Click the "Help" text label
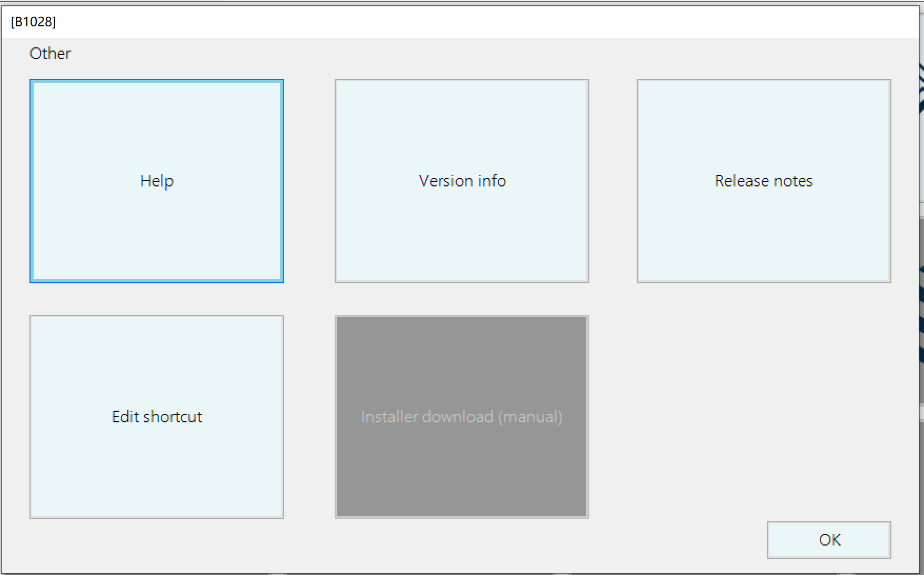The height and width of the screenshot is (575, 924). coord(157,181)
